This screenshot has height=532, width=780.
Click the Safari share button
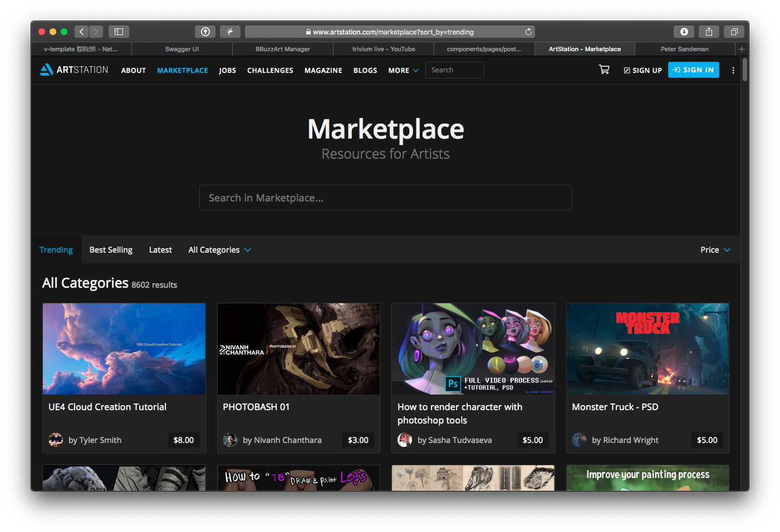coord(709,32)
